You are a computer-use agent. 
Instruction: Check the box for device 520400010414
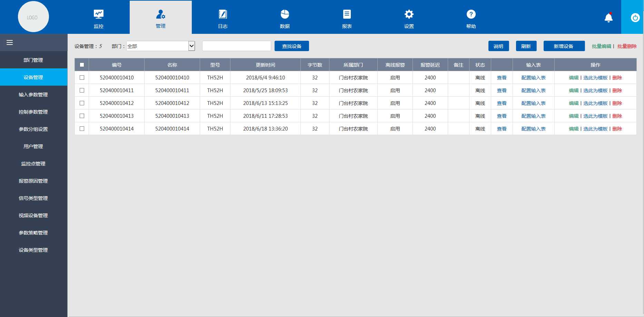point(82,128)
